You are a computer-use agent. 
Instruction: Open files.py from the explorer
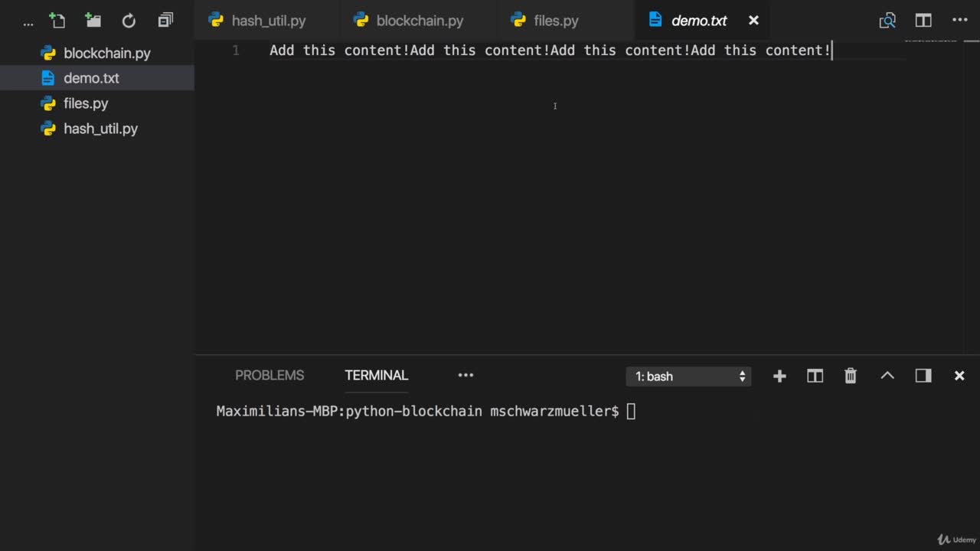point(97,103)
